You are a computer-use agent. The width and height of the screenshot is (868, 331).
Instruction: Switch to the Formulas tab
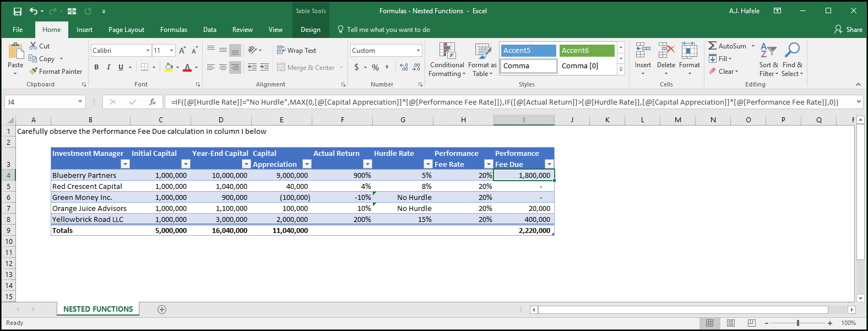point(173,30)
